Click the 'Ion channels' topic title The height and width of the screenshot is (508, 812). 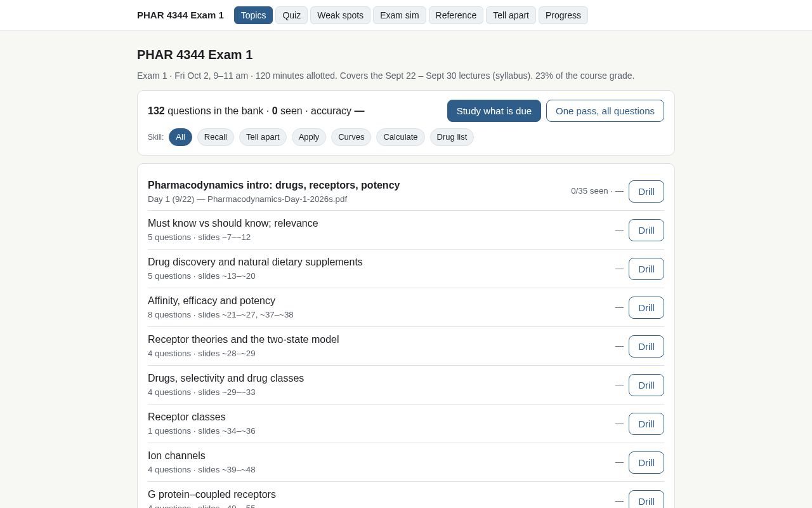pos(176,456)
